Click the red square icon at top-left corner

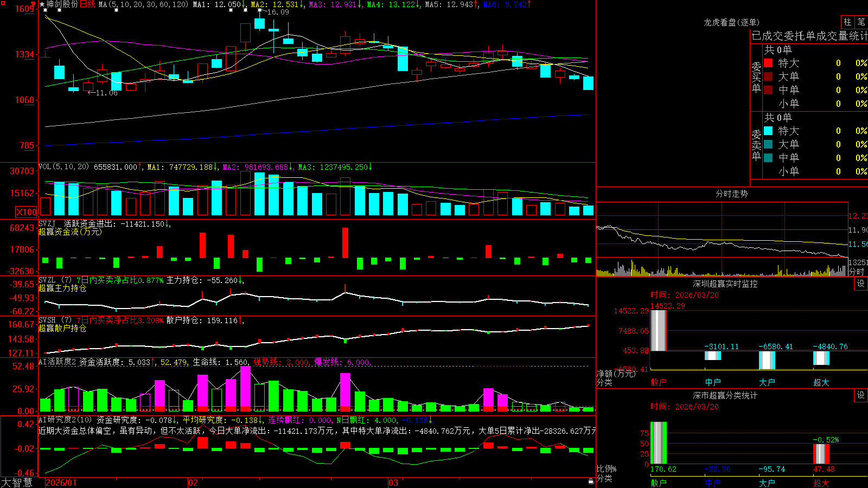3,3
